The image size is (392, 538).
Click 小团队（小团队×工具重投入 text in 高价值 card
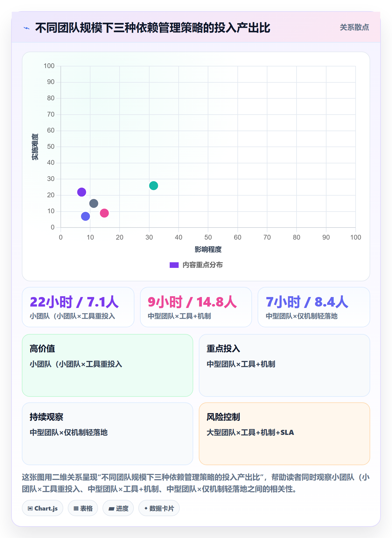click(76, 364)
